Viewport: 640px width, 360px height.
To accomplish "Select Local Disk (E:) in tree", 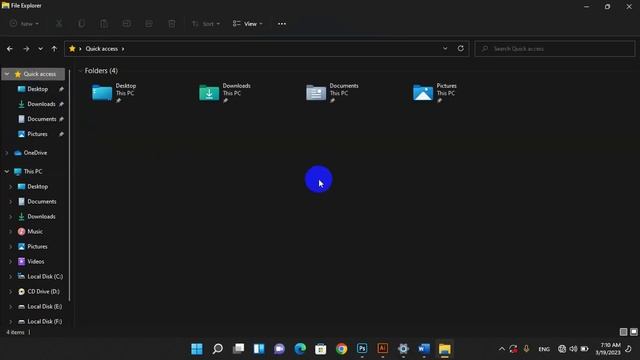I will pos(44,307).
